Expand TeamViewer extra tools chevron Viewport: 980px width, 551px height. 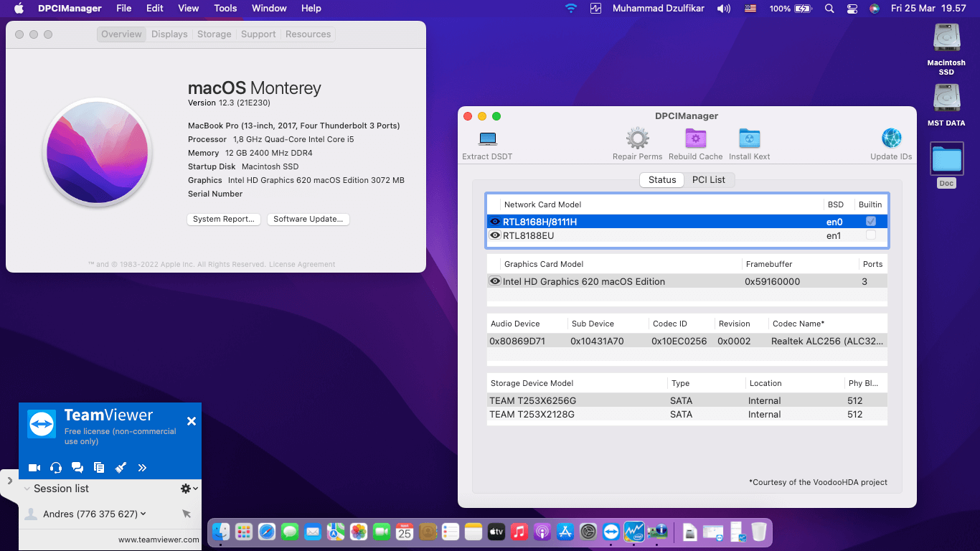(142, 467)
